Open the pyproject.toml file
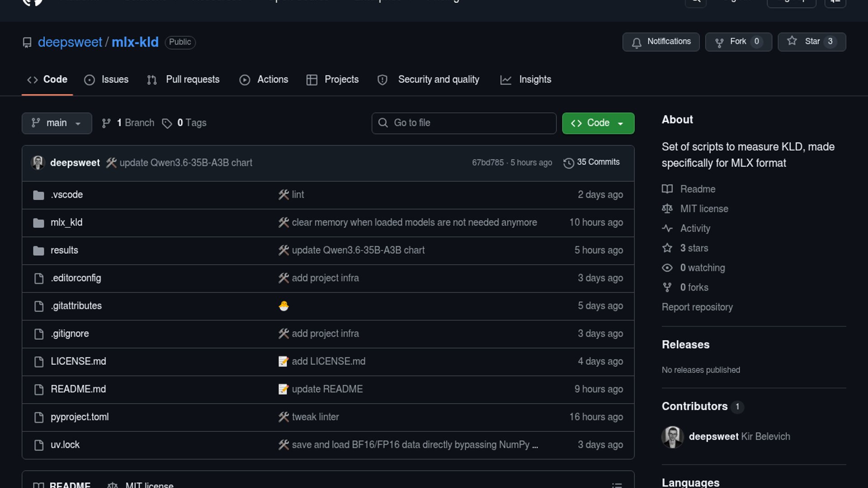This screenshot has width=868, height=488. (80, 417)
